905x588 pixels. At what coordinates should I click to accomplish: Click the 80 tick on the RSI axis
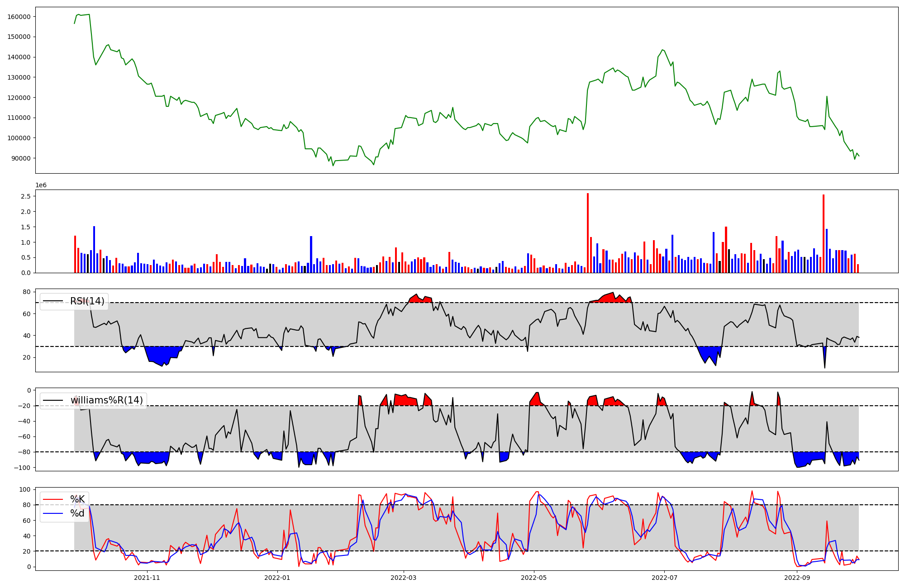pos(27,292)
